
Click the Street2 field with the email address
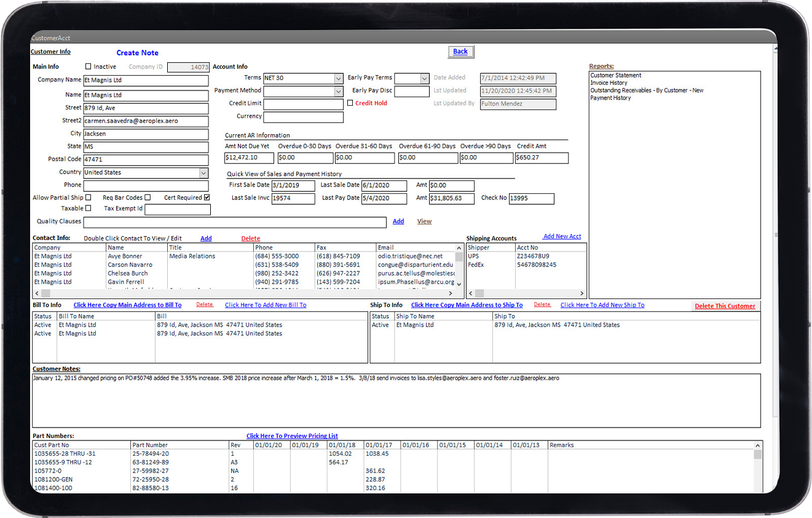146,121
